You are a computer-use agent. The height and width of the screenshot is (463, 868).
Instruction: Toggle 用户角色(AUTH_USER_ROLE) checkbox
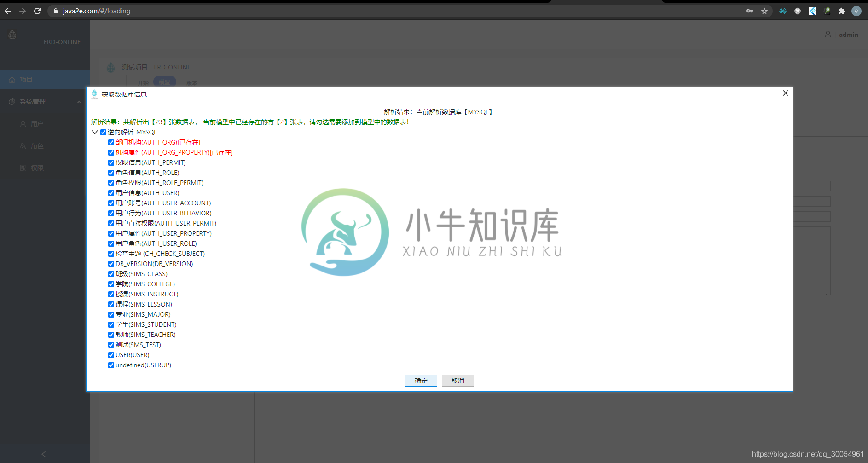[x=111, y=243]
